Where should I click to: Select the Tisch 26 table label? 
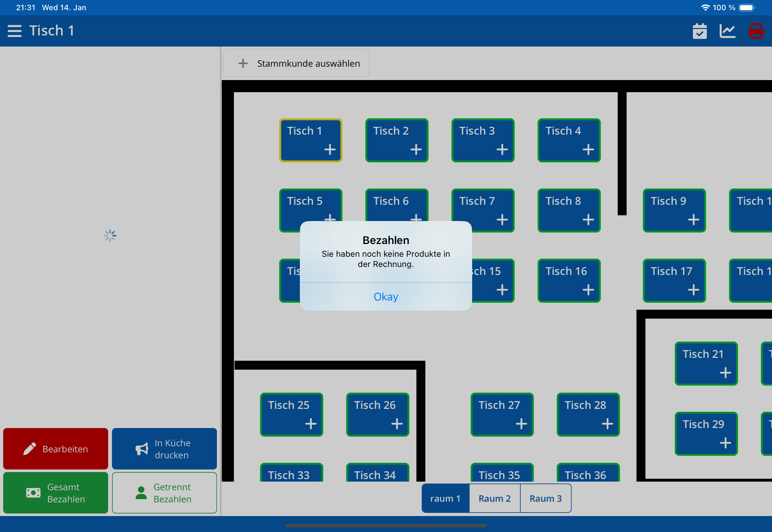(375, 405)
